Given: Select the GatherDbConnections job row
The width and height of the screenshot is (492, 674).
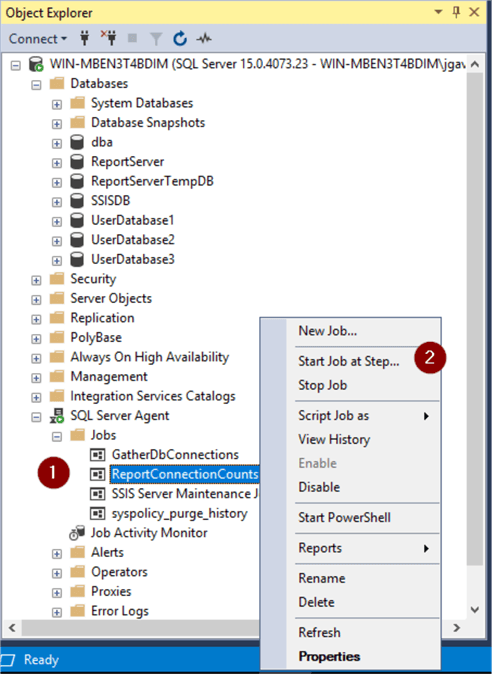Looking at the screenshot, I should (x=175, y=455).
